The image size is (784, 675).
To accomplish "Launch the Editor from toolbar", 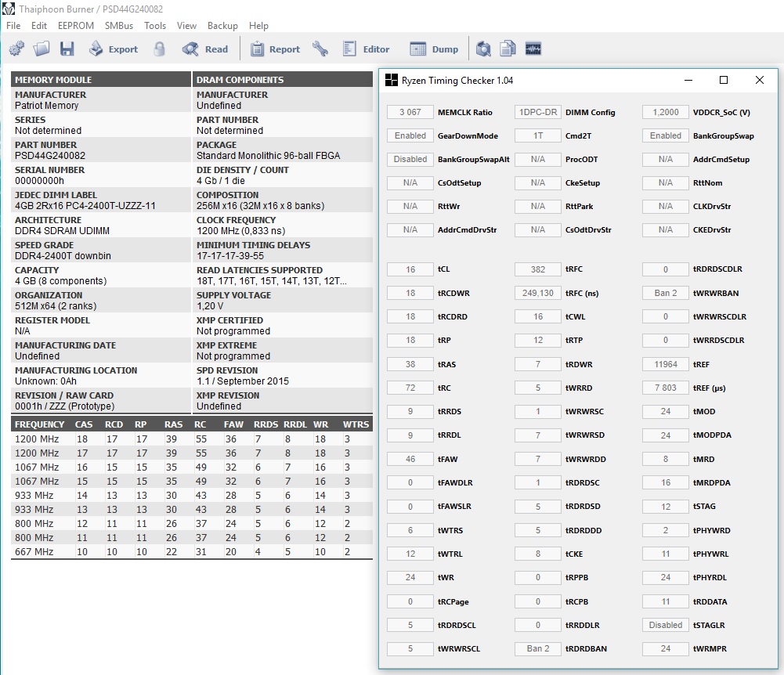I will (x=366, y=49).
